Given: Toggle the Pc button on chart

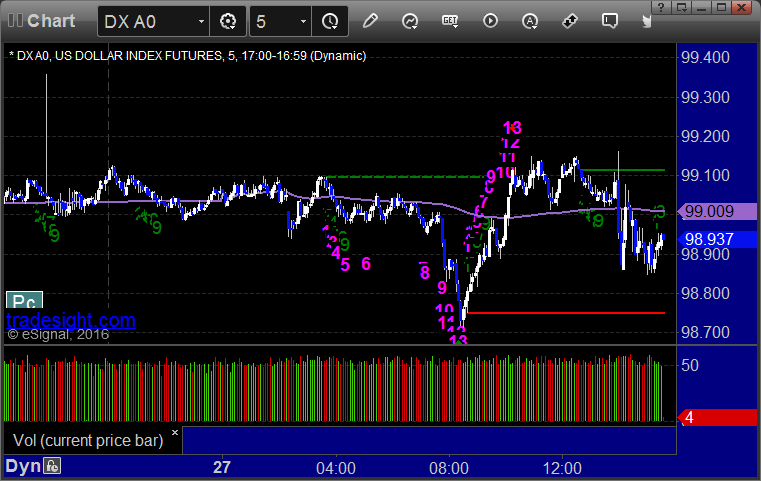Looking at the screenshot, I should pyautogui.click(x=24, y=300).
